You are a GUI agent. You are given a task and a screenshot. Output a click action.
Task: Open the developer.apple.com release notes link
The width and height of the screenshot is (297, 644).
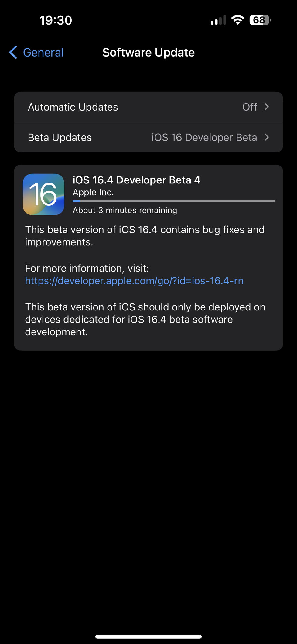(134, 281)
